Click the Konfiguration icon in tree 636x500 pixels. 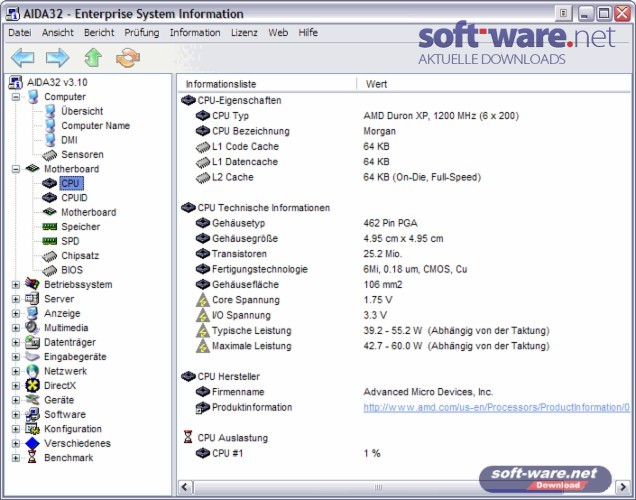pyautogui.click(x=32, y=429)
